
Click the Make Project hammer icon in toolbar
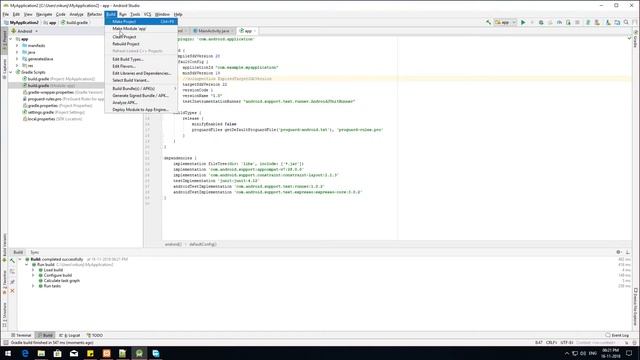click(488, 22)
